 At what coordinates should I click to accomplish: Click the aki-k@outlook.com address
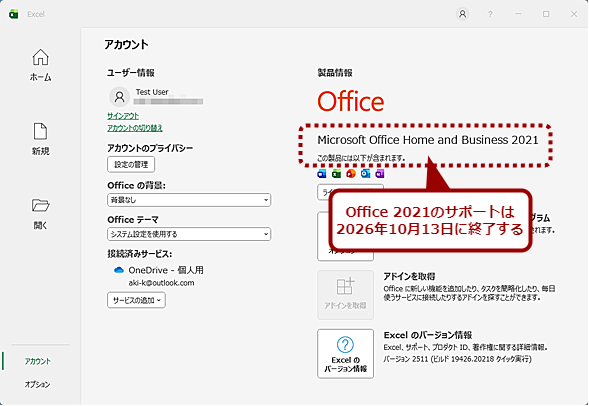point(162,283)
